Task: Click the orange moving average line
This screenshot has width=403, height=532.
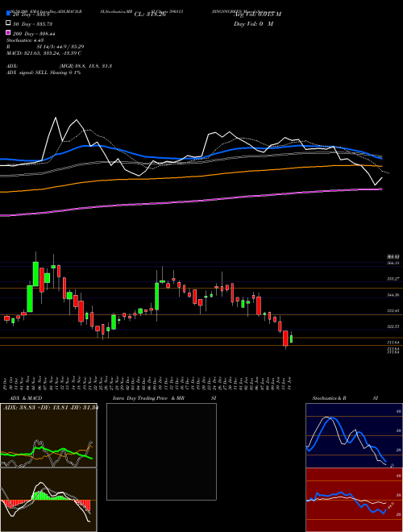Action: (190, 177)
